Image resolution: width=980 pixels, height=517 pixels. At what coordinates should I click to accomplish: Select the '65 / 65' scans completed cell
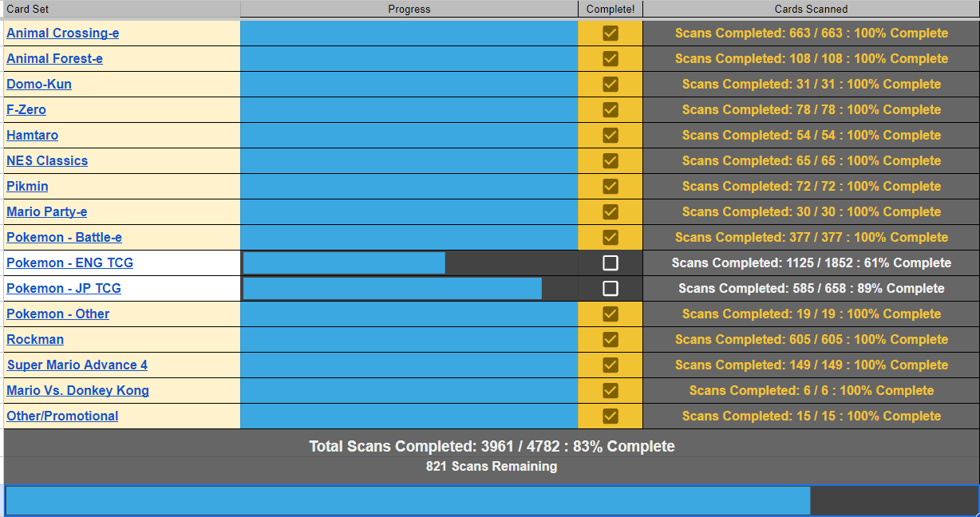[811, 160]
